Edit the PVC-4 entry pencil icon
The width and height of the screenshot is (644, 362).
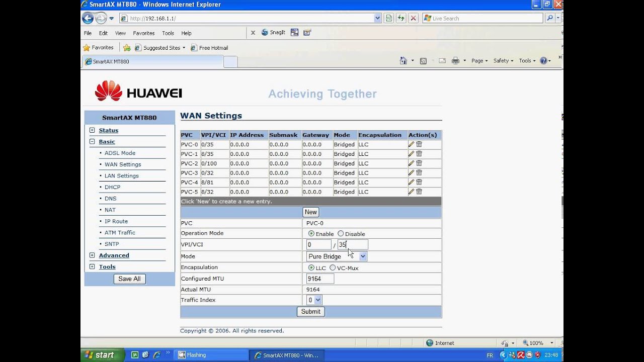point(411,182)
